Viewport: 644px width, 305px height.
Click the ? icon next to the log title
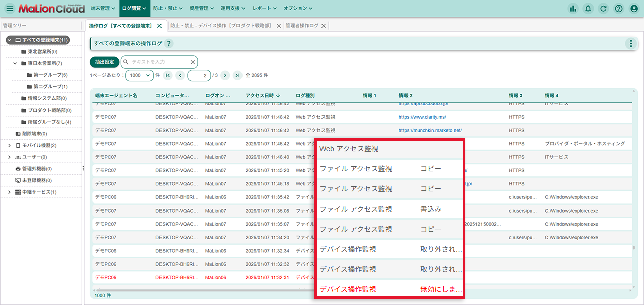coord(169,43)
